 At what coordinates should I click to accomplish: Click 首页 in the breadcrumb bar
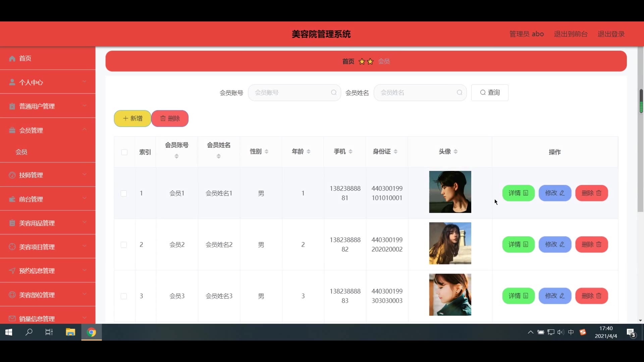pyautogui.click(x=348, y=62)
